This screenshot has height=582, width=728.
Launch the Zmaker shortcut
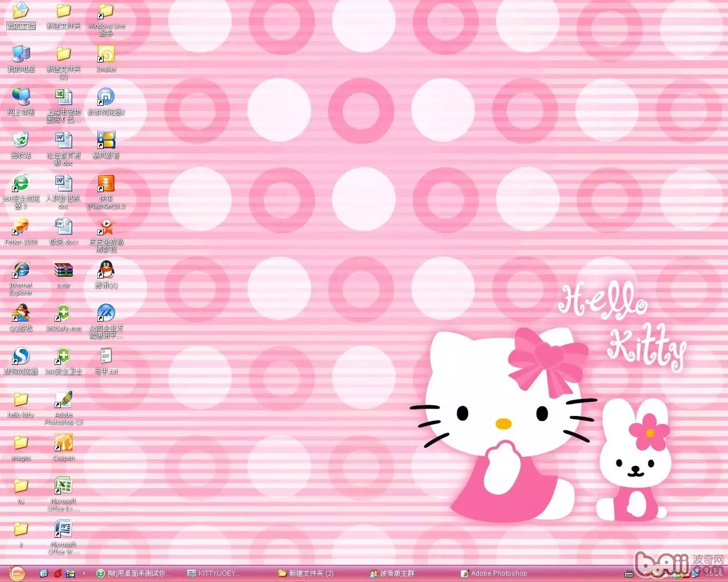pos(106,59)
